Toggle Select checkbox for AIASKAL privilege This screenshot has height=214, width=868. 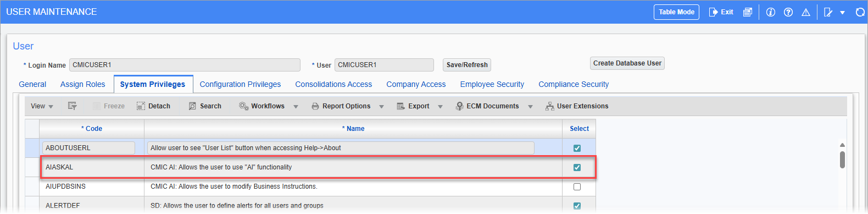pos(577,167)
